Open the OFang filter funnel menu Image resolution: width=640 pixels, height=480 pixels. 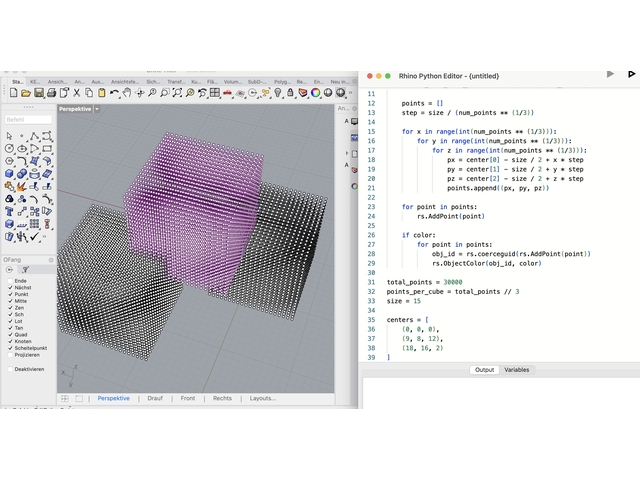tap(25, 269)
